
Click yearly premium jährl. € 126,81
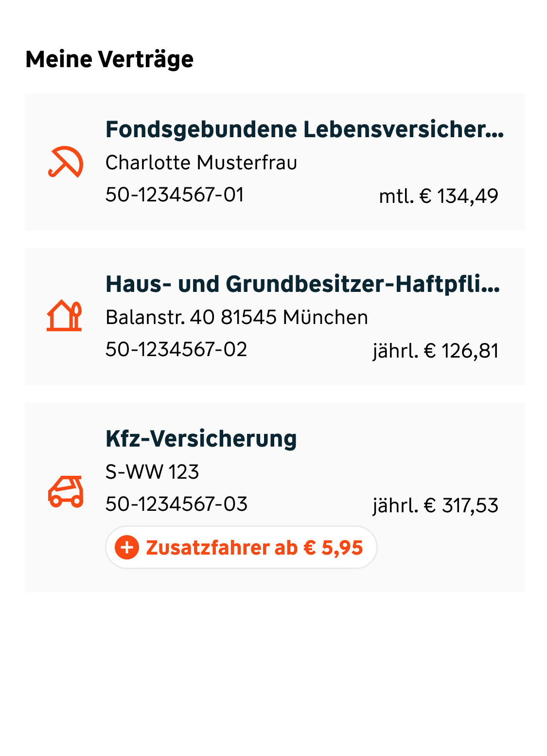click(436, 351)
